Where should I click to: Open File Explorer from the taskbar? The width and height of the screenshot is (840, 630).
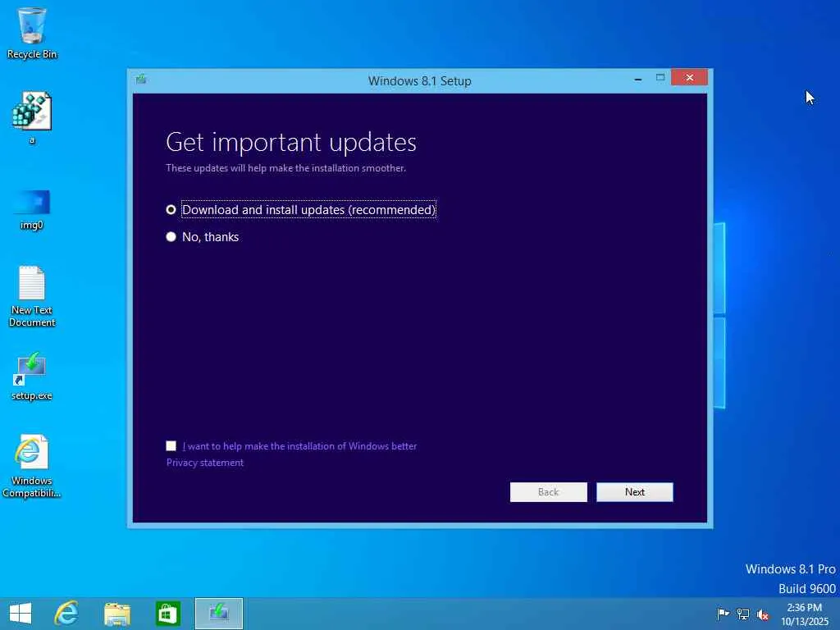(117, 614)
